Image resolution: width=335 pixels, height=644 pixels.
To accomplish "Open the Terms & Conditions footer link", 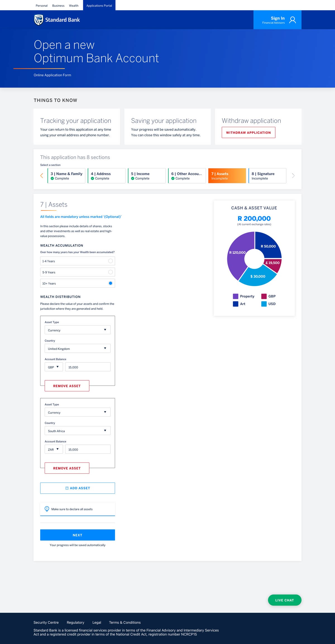I will tap(125, 623).
